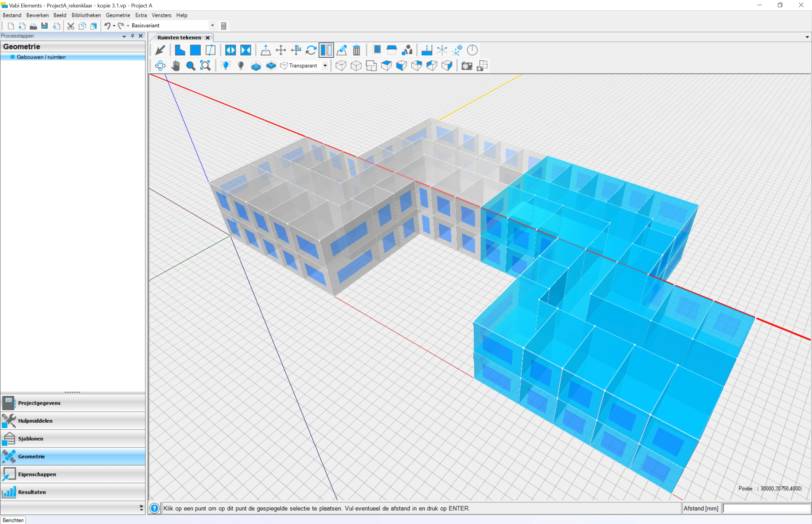Click the person with shapes icon

pyautogui.click(x=407, y=50)
